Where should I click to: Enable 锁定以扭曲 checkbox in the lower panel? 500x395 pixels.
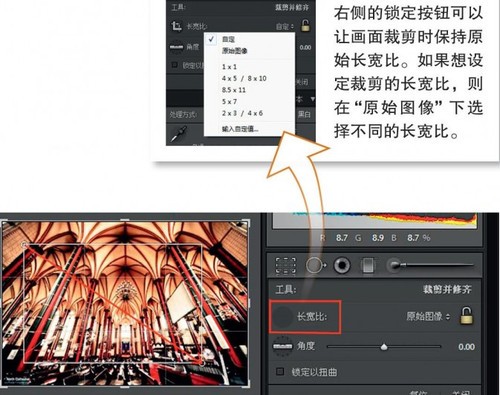pyautogui.click(x=280, y=371)
